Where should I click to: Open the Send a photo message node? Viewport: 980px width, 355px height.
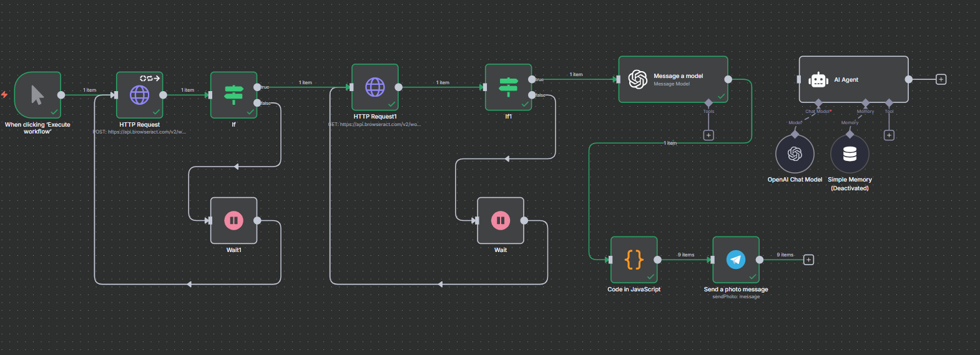[736, 260]
